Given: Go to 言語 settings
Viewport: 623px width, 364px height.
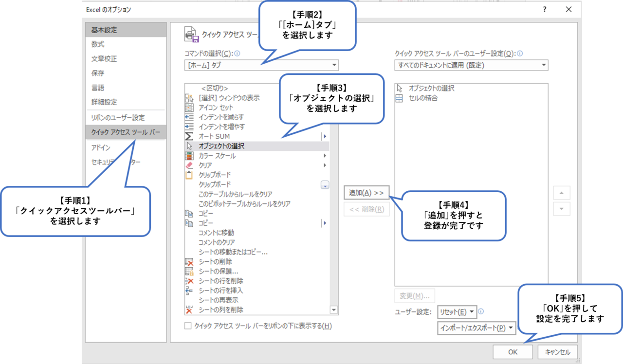Looking at the screenshot, I should coord(126,88).
